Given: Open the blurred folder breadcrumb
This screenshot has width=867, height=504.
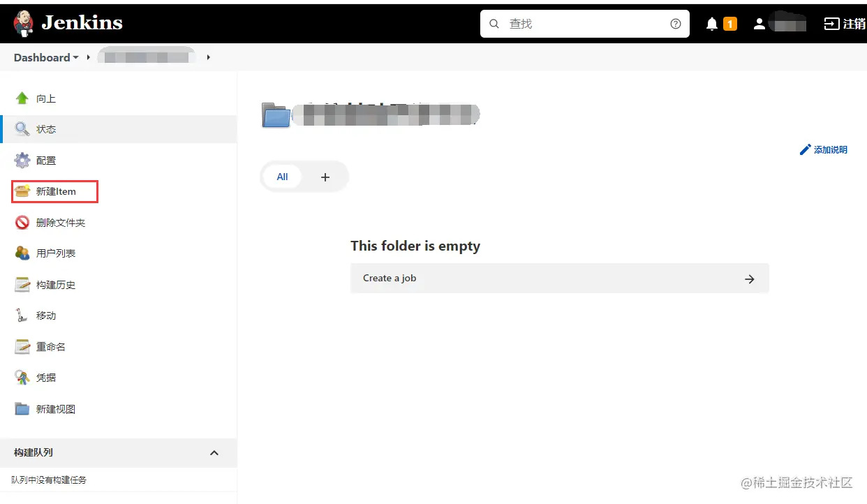Looking at the screenshot, I should 146,57.
